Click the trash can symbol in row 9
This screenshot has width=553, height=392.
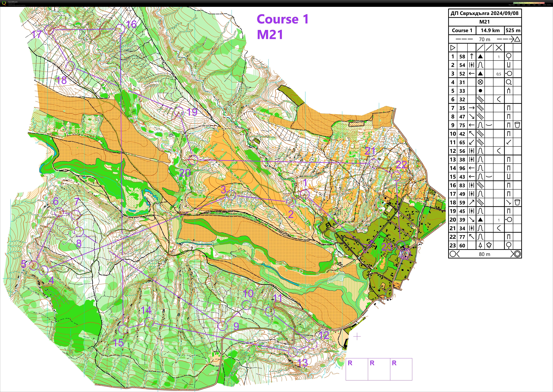click(517, 125)
